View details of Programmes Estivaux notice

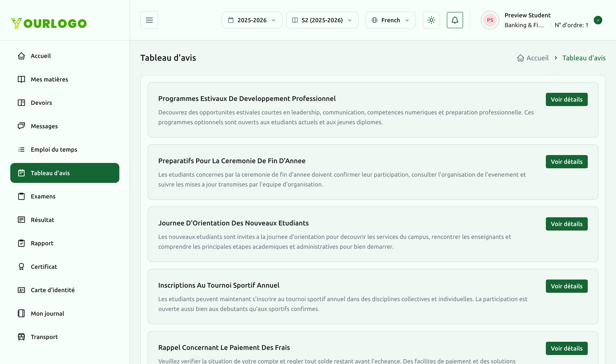point(566,99)
